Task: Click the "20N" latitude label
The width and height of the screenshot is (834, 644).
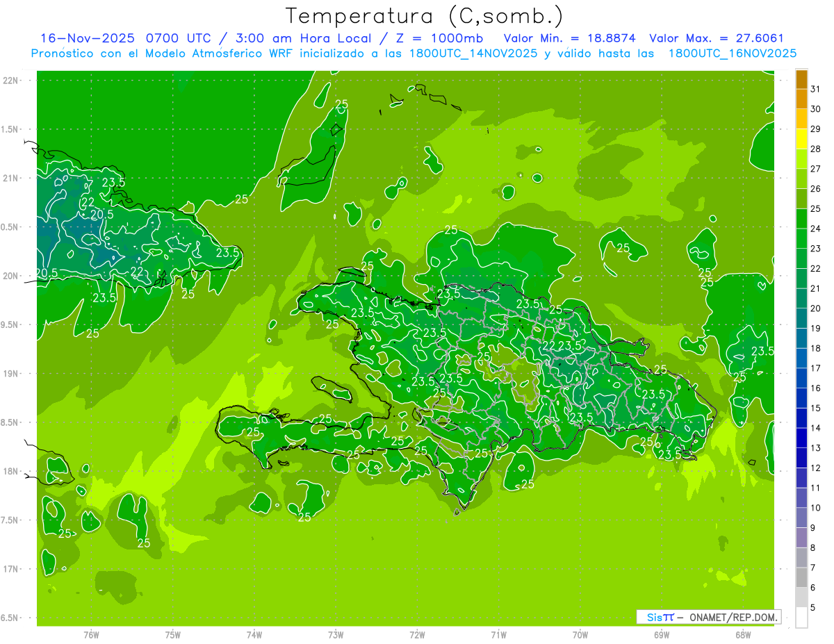Action: 10,276
